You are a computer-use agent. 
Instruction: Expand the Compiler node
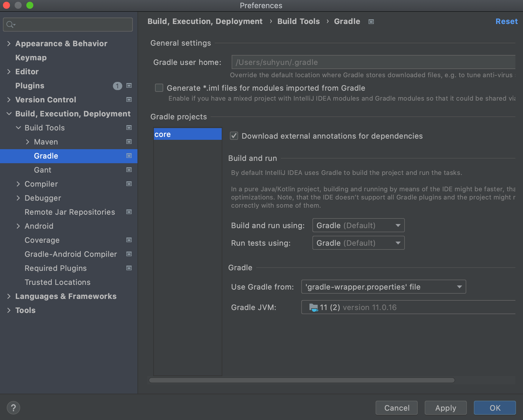click(x=18, y=184)
